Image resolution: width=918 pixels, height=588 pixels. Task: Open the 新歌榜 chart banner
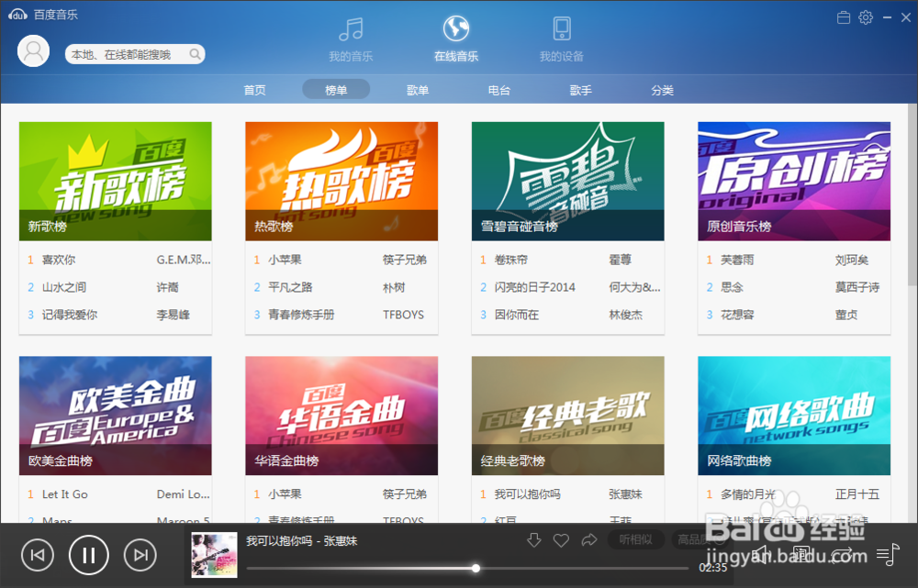click(x=116, y=182)
